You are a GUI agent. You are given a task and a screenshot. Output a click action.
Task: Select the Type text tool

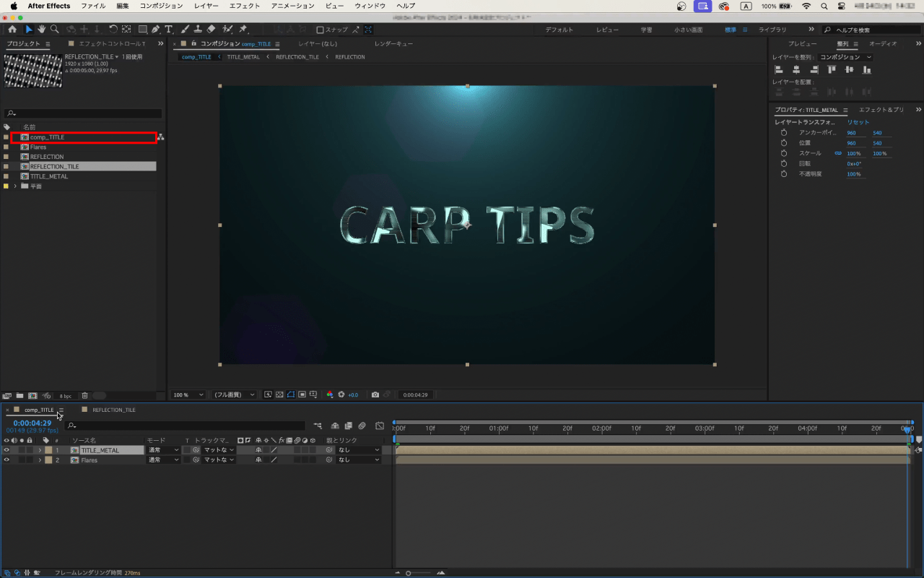[x=169, y=30]
